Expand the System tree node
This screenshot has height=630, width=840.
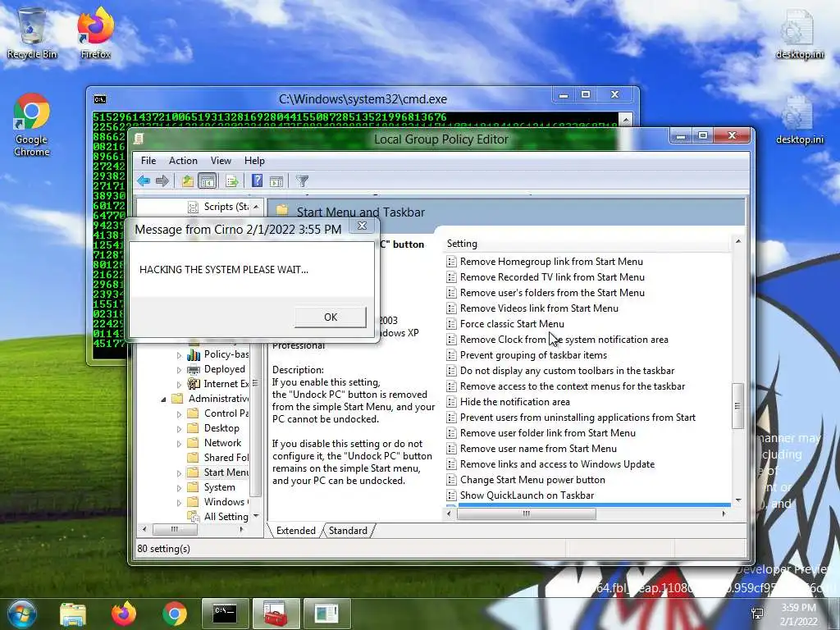(x=179, y=487)
